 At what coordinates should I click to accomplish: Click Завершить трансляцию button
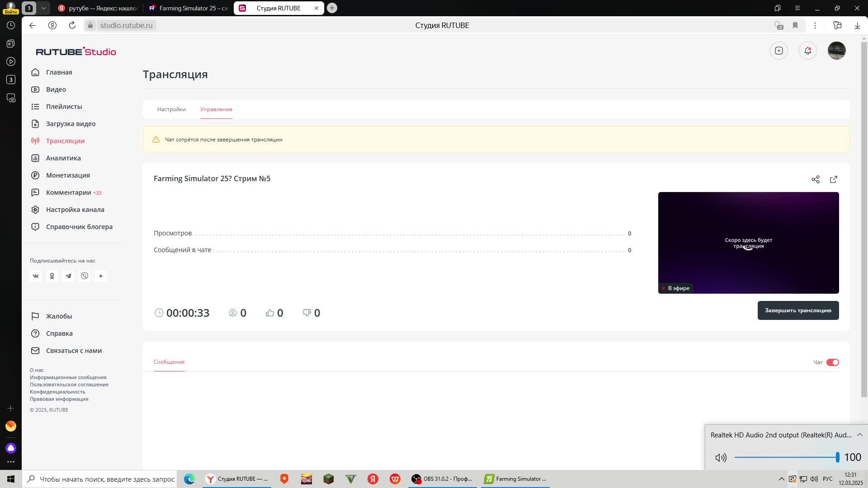click(x=798, y=310)
